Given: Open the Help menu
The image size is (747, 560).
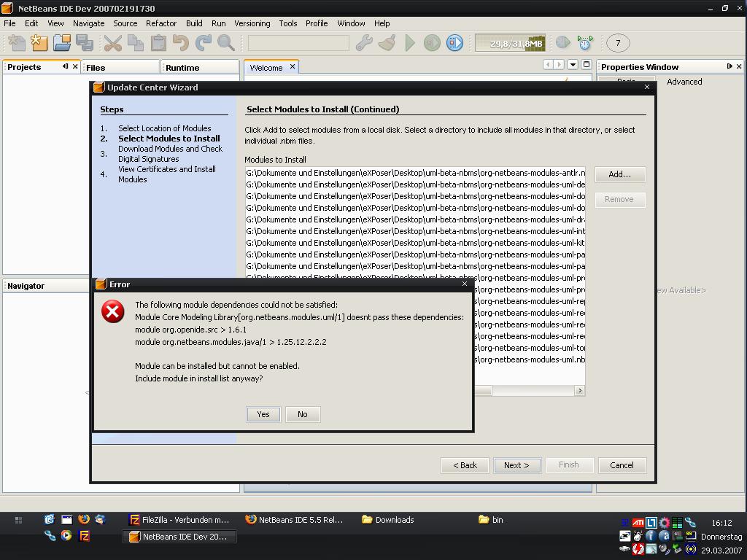Looking at the screenshot, I should point(382,23).
